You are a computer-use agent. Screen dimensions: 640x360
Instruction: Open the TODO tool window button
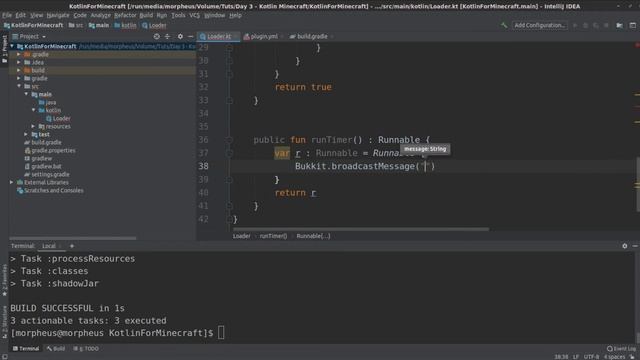click(86, 349)
